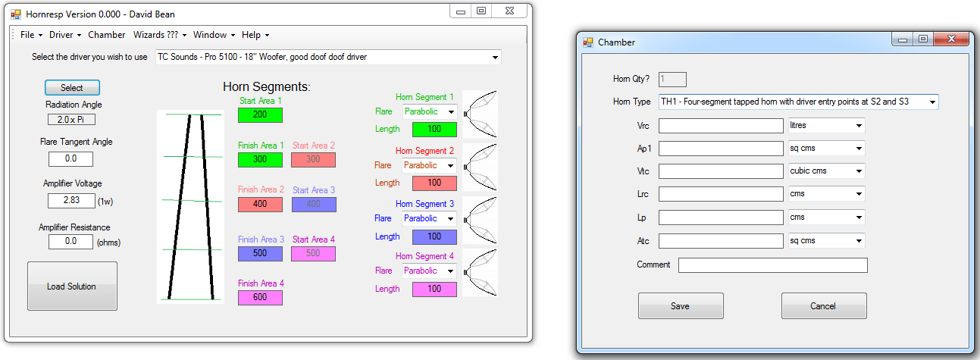The image size is (980, 360).
Task: Expand Horn Segment 4 Flare dropdown
Action: 450,271
